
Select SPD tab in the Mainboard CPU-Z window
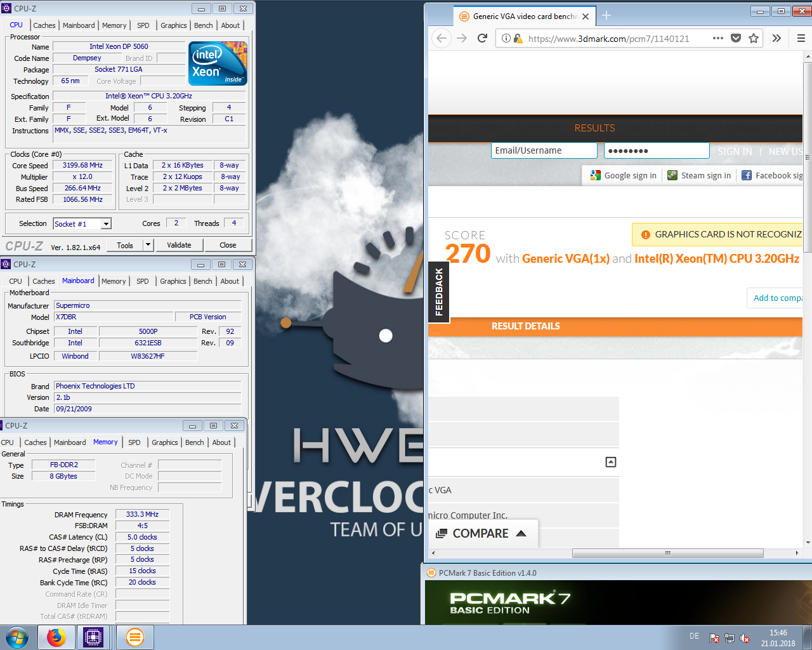click(x=143, y=281)
